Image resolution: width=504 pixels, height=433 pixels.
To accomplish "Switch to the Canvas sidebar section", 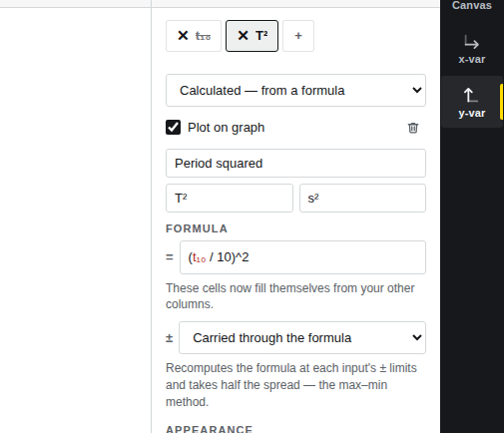I will [x=472, y=5].
